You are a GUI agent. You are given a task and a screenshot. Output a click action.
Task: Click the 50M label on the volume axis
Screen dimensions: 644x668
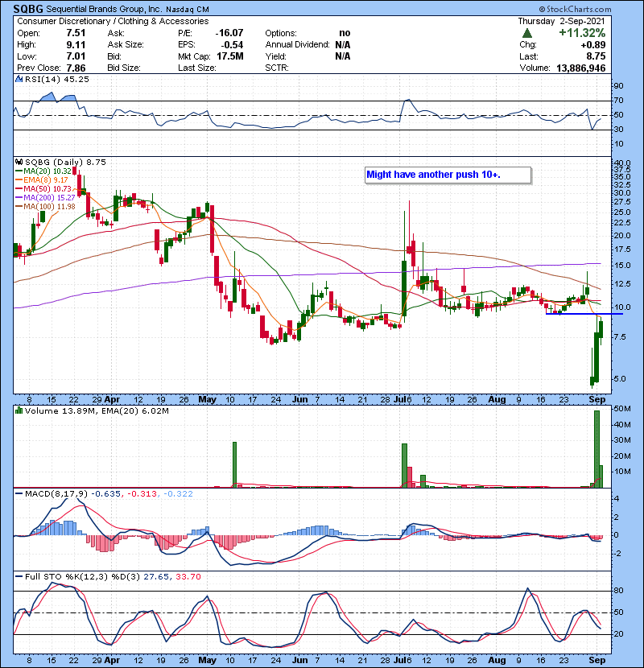[622, 409]
